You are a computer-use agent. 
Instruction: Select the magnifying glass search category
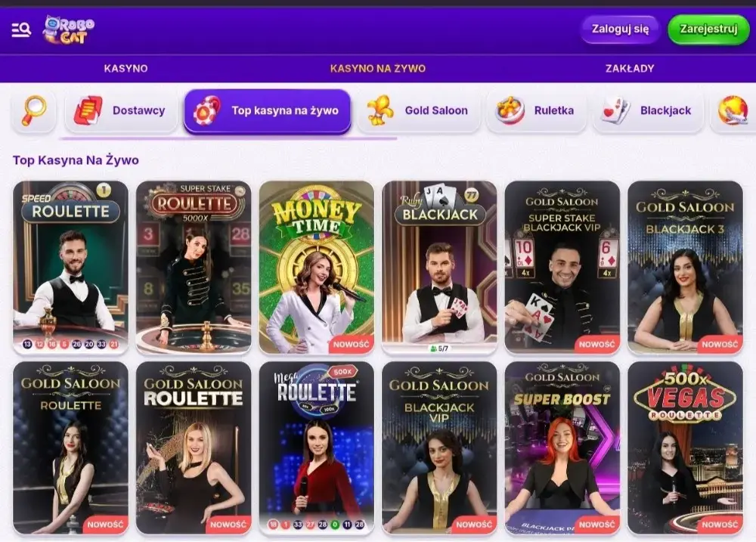(x=34, y=110)
